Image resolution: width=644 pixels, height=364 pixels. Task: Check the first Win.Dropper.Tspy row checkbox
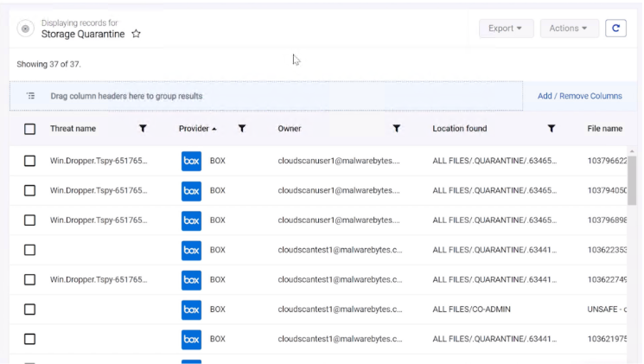click(x=29, y=161)
